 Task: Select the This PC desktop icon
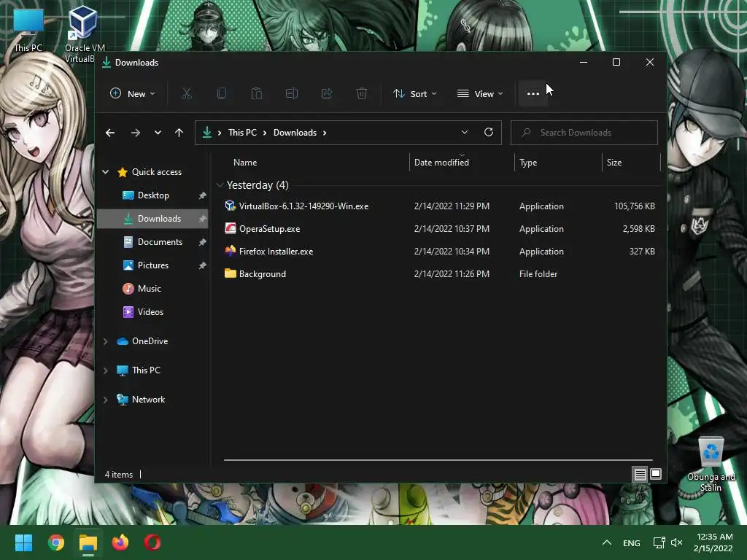(x=28, y=29)
